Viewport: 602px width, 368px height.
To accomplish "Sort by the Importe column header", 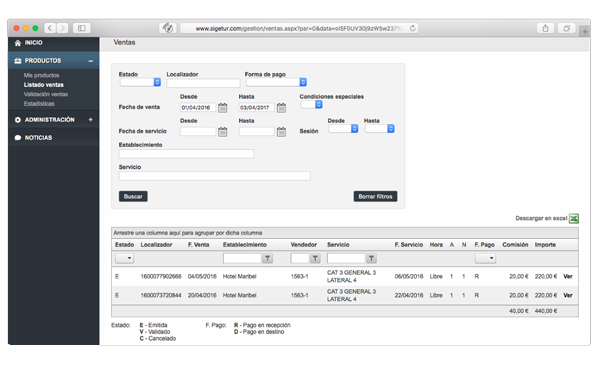I will (545, 244).
